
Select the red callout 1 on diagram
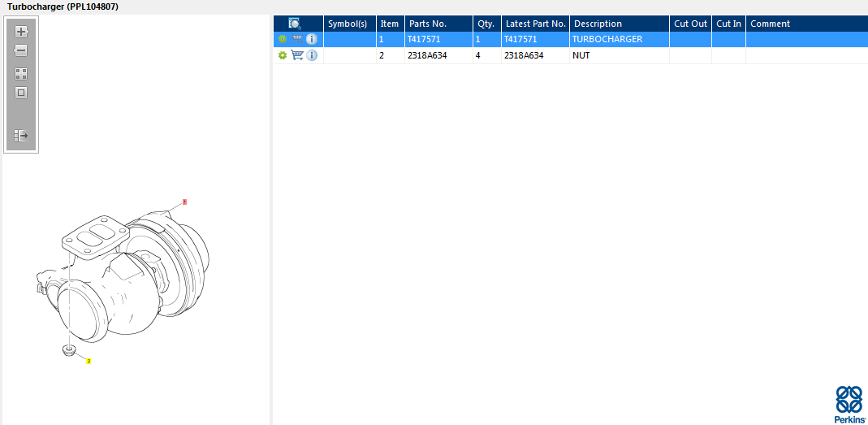pyautogui.click(x=185, y=202)
